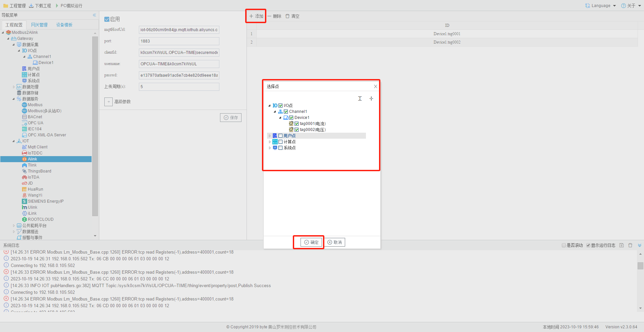Click the 保存 save button
Image resolution: width=644 pixels, height=332 pixels.
coord(231,118)
